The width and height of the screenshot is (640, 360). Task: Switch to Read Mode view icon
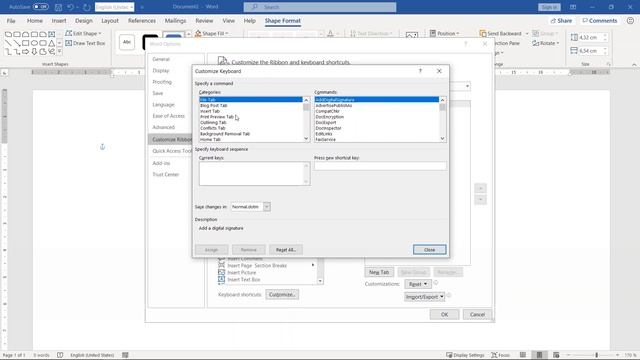(523, 355)
